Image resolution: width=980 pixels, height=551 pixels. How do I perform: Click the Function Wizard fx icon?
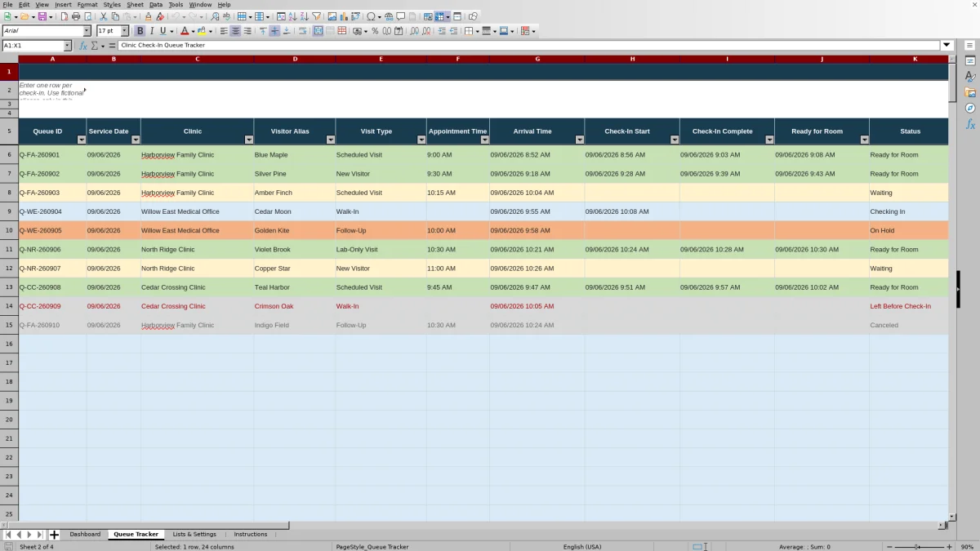click(x=82, y=46)
